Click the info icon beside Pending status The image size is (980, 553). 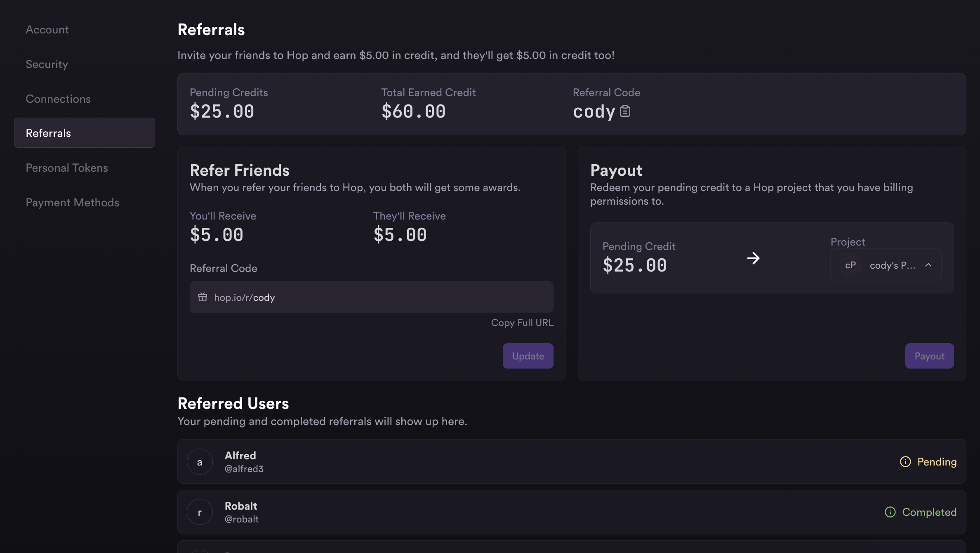coord(905,461)
